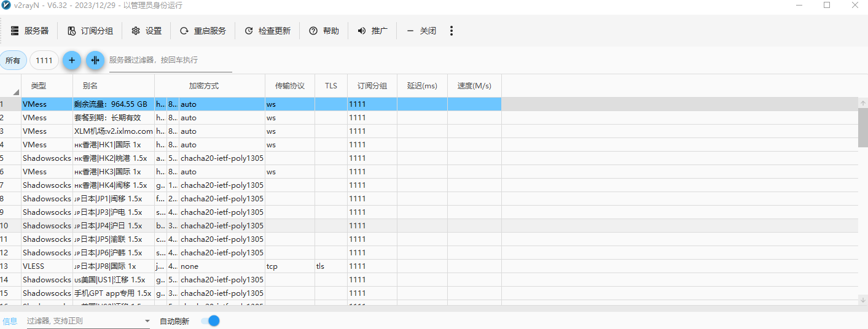The image size is (868, 329).
Task: Open the three-dot overflow menu
Action: point(452,31)
